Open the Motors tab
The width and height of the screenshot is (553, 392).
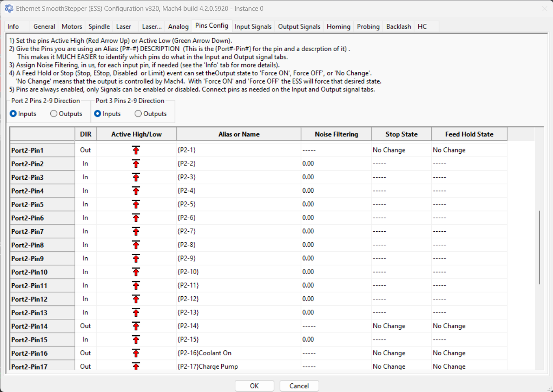click(x=72, y=26)
